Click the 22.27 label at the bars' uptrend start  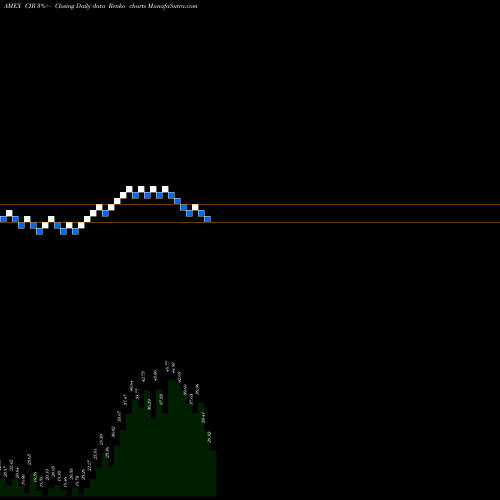(89, 465)
